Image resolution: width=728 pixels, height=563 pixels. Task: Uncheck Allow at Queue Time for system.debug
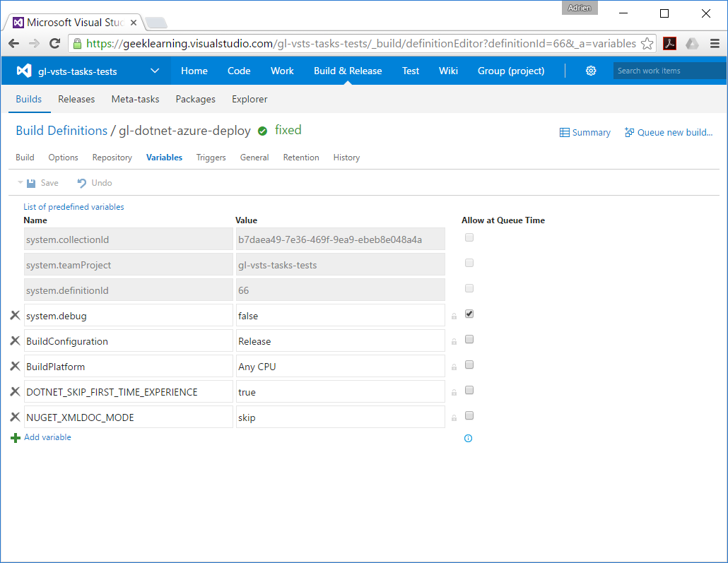[x=469, y=314]
